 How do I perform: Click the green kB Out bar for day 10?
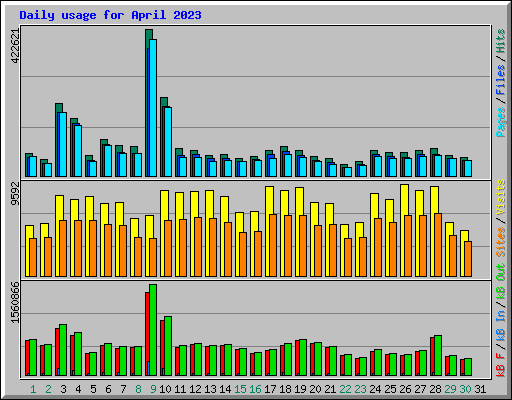168,346
